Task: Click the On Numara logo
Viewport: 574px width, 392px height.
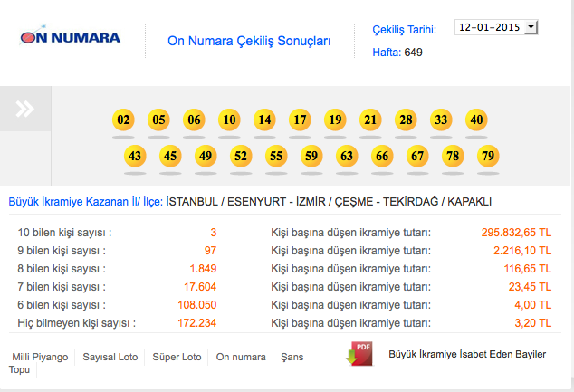Action: point(70,35)
